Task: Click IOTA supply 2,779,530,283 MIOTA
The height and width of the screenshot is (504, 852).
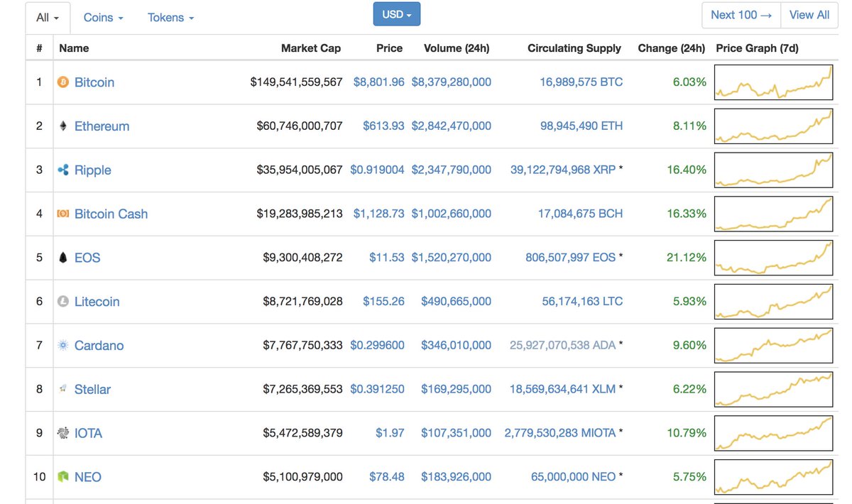Action: click(560, 433)
